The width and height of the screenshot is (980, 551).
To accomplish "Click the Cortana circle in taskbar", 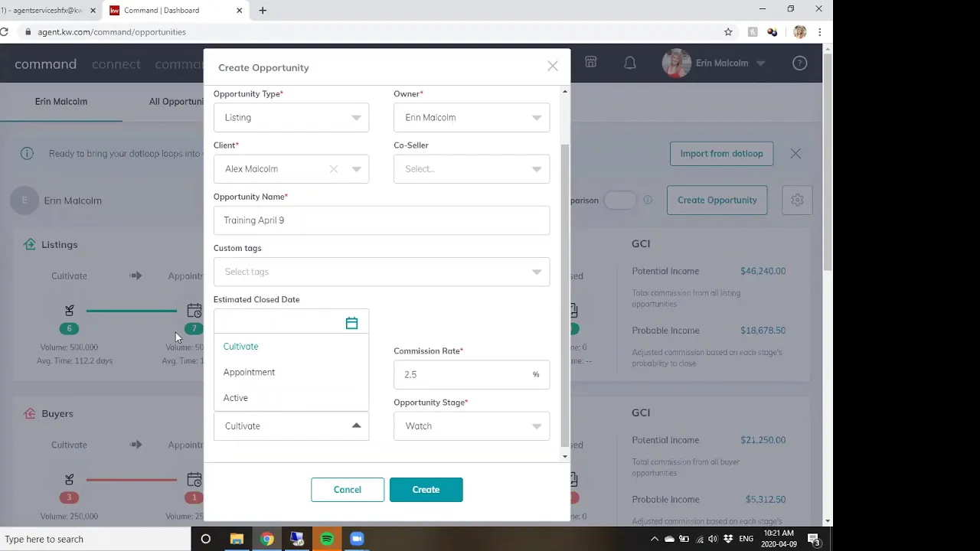I will (x=205, y=539).
